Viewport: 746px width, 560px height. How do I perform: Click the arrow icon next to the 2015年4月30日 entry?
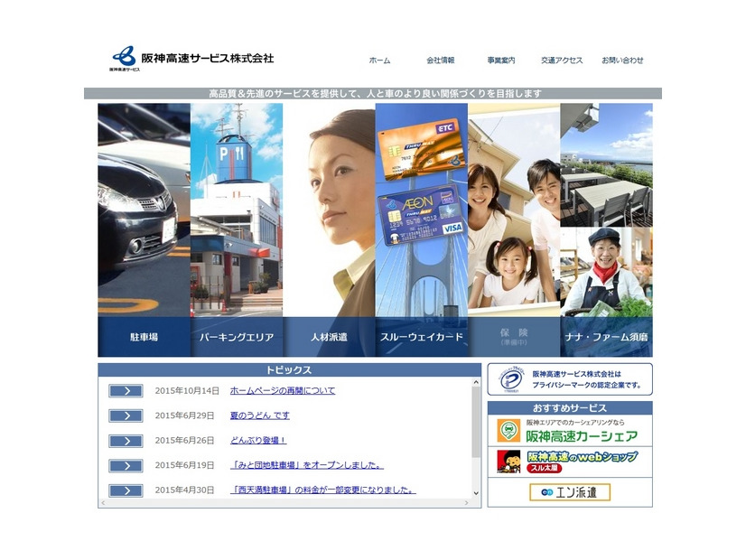pos(125,490)
